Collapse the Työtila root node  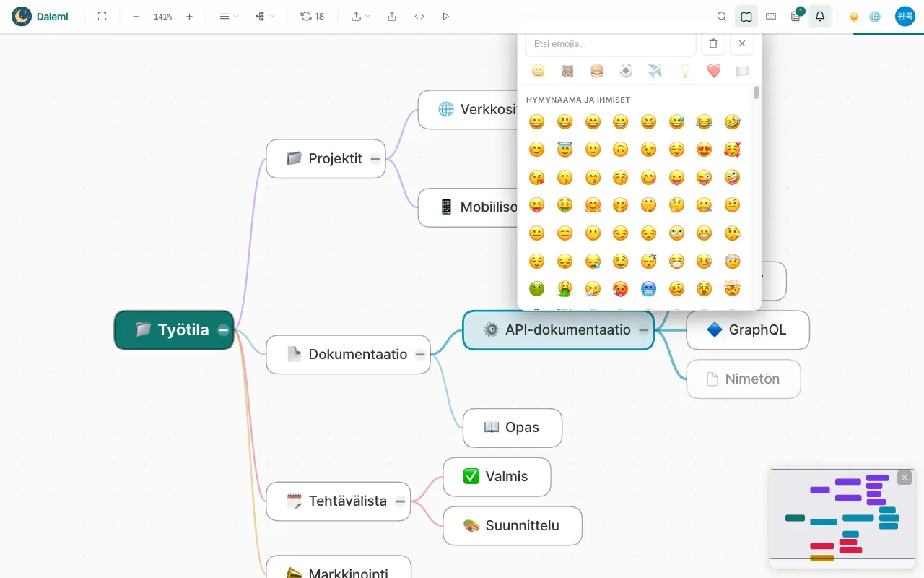pyautogui.click(x=224, y=330)
